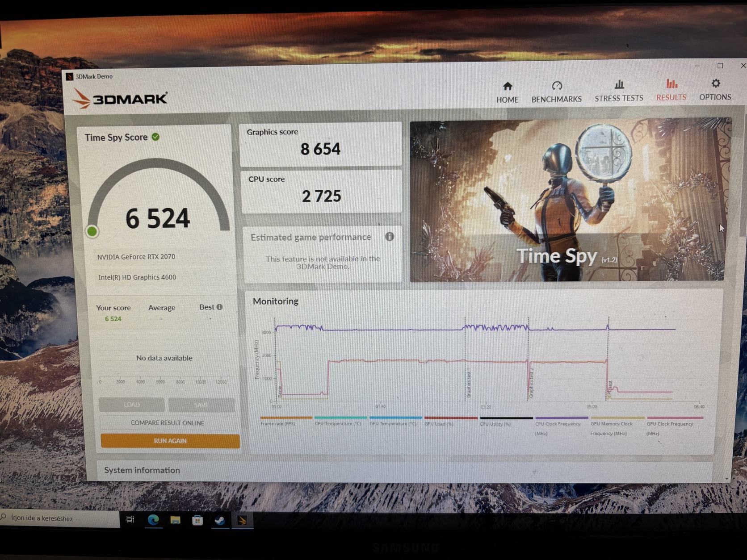747x560 pixels.
Task: Click the Monitoring heading
Action: point(276,301)
